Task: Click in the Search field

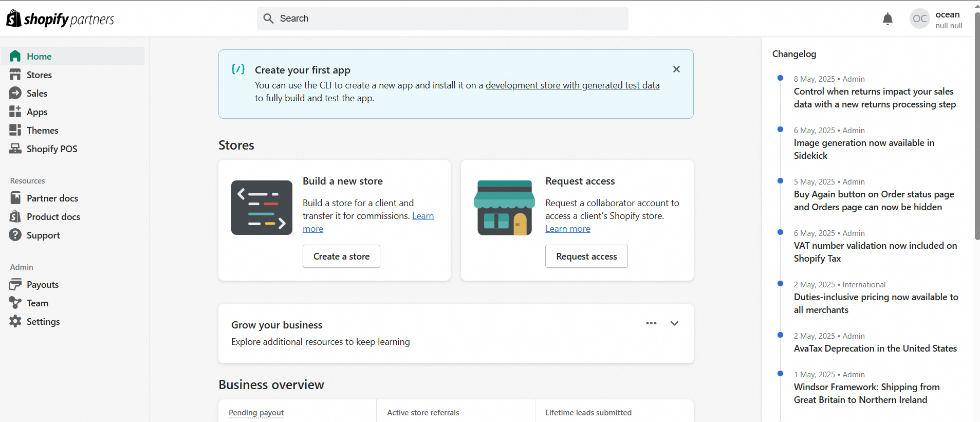Action: pos(442,19)
